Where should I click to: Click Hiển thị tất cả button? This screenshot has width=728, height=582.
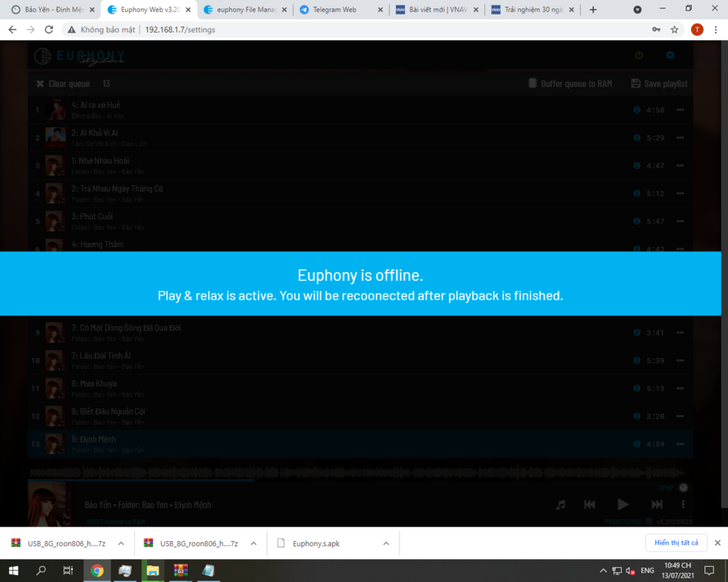tap(676, 543)
